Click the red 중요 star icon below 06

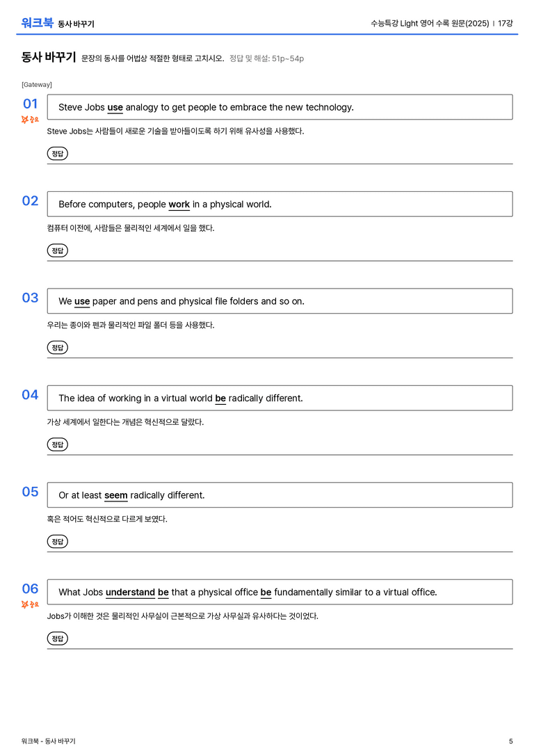(x=30, y=604)
